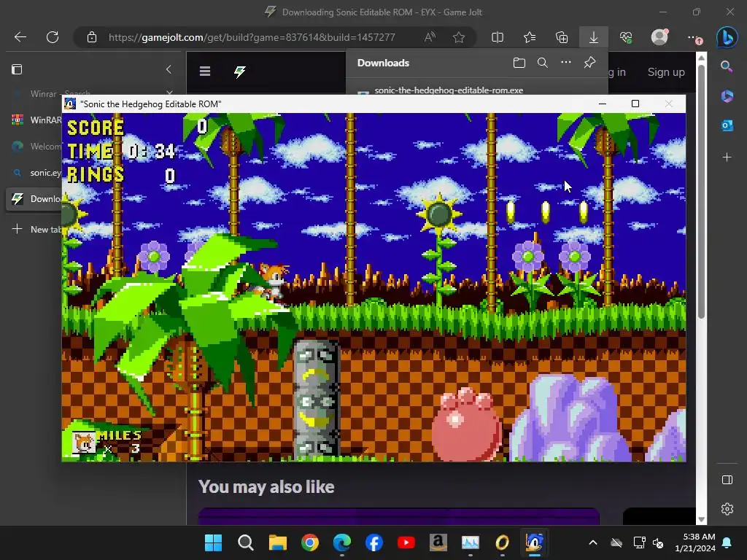
Task: Open the Microsoft 365 sidebar icon
Action: click(727, 96)
